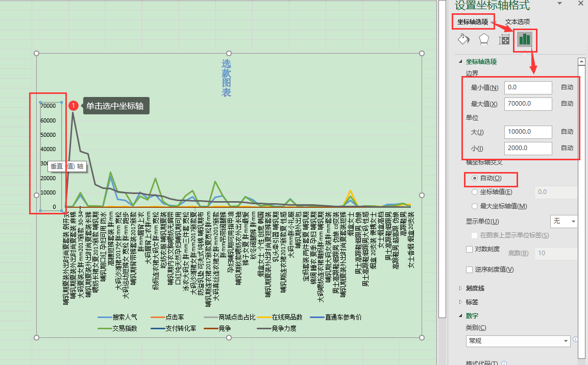Open the task pane options arrow
Viewport: 588px width, 365px height.
(559, 4)
